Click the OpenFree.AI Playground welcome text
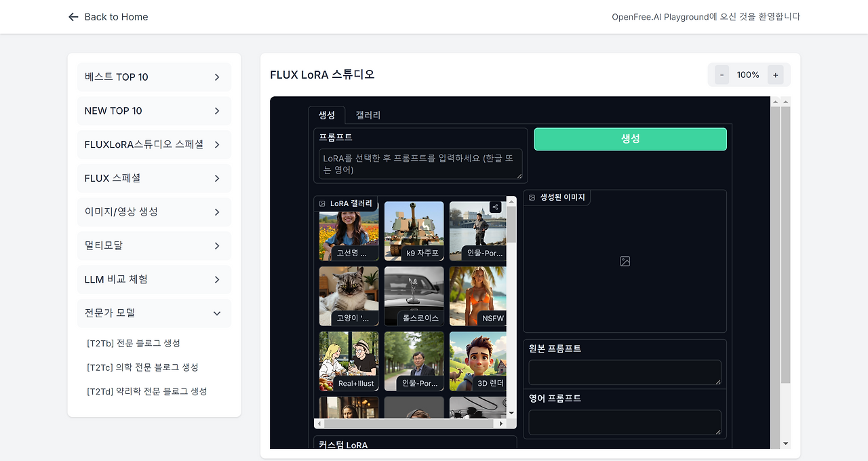The height and width of the screenshot is (461, 868). (x=706, y=17)
